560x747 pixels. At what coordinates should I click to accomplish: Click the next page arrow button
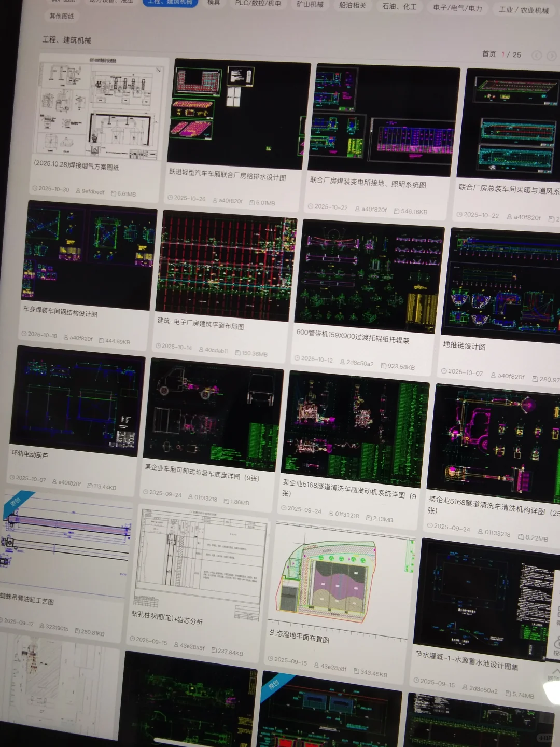coord(552,56)
